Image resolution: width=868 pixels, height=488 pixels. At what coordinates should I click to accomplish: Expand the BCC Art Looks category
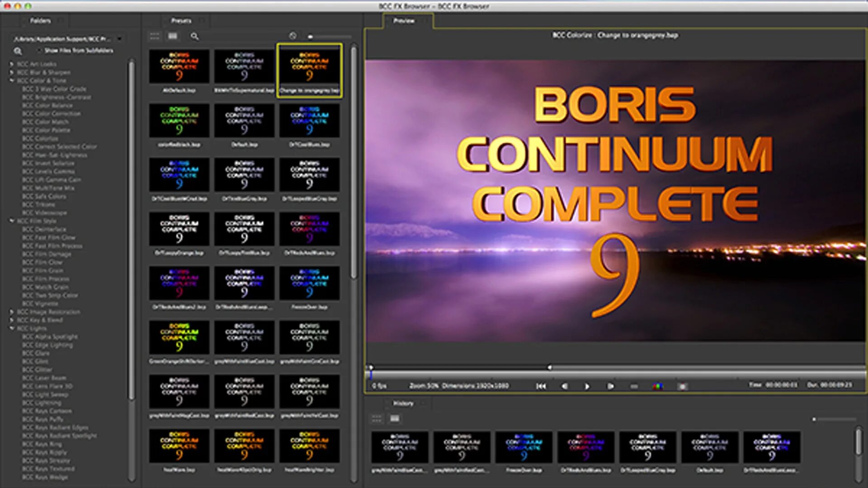pos(11,64)
